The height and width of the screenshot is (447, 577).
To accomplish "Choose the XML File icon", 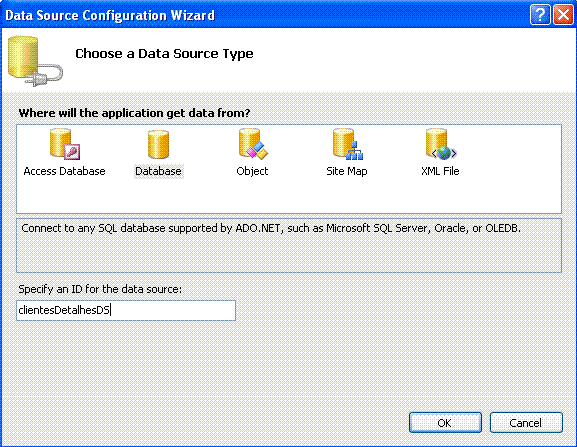I will 441,144.
